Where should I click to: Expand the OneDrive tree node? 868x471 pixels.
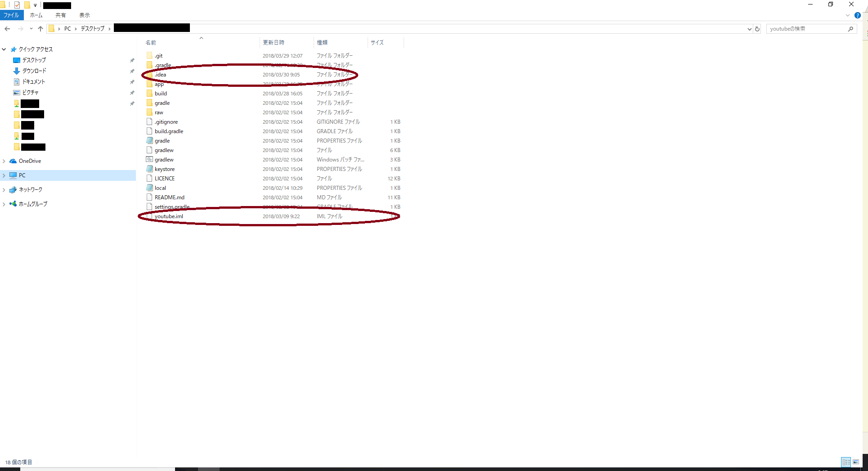tap(4, 161)
